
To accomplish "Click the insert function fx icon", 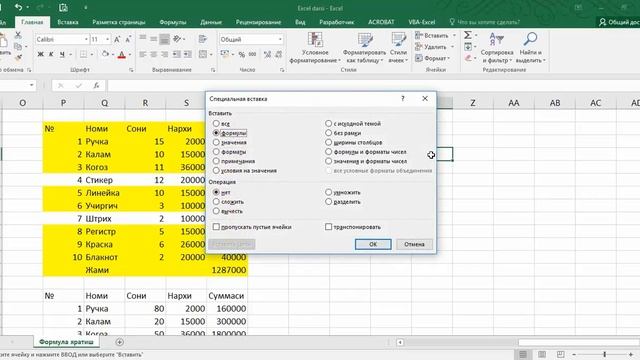I will click(x=96, y=85).
